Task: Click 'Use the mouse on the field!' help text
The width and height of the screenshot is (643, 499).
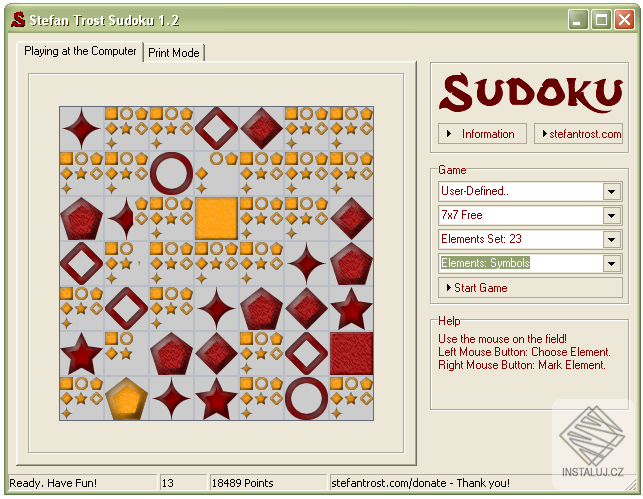Action: coord(502,339)
